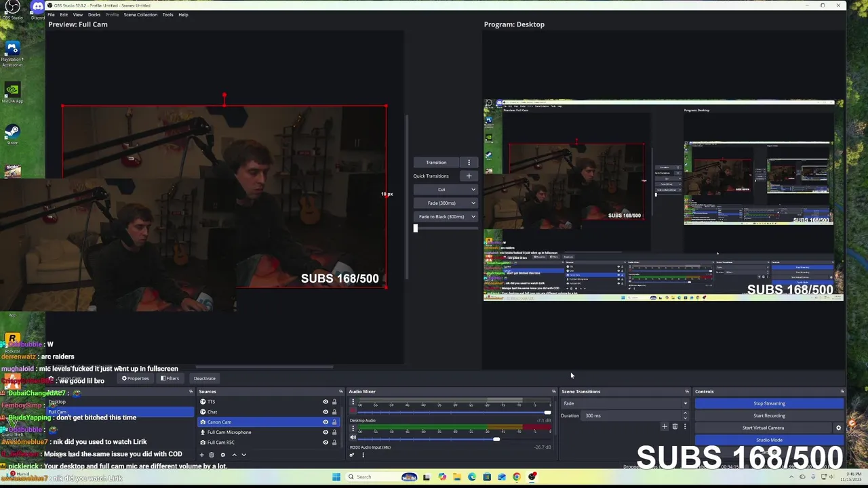The height and width of the screenshot is (488, 868).
Task: Open virtual camera settings gear
Action: point(838,428)
